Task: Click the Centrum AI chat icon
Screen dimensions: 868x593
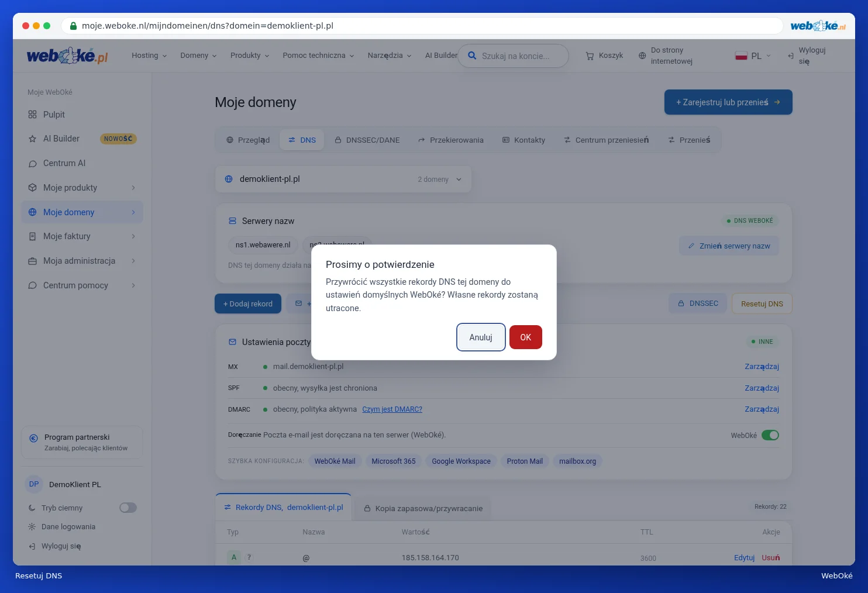Action: pyautogui.click(x=32, y=163)
